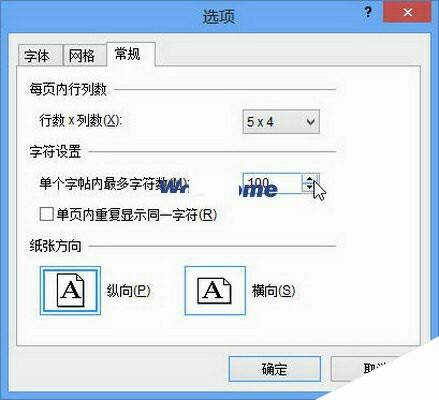
Task: Close the 选项 dialog with the X
Action: pyautogui.click(x=407, y=13)
